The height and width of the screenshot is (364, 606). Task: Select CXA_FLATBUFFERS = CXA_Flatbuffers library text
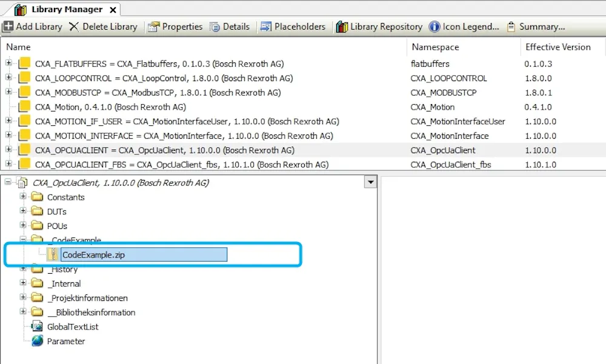tap(159, 64)
